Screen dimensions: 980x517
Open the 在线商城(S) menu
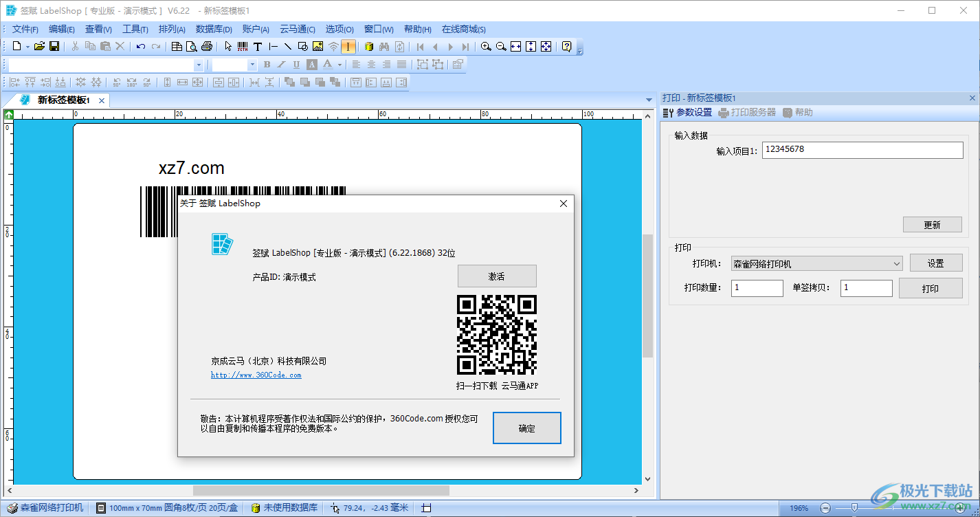[464, 29]
